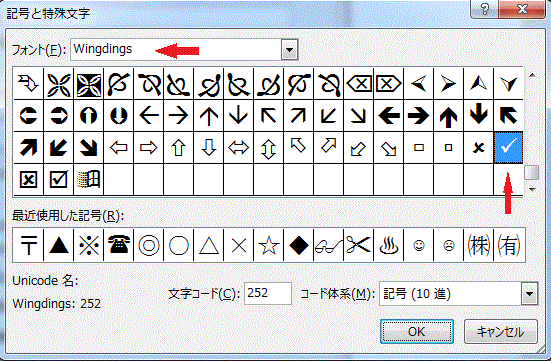Choose the boxed checkmark symbol
The width and height of the screenshot is (551, 361).
tap(59, 180)
